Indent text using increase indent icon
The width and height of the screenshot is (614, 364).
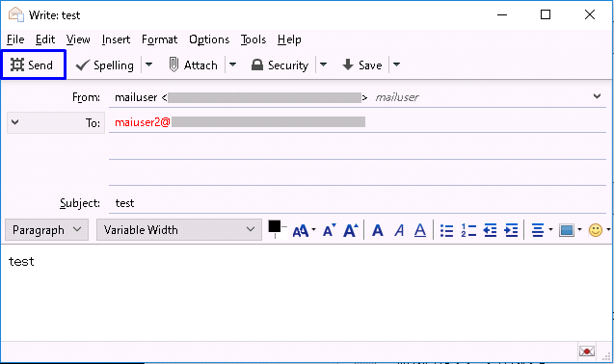tap(511, 230)
